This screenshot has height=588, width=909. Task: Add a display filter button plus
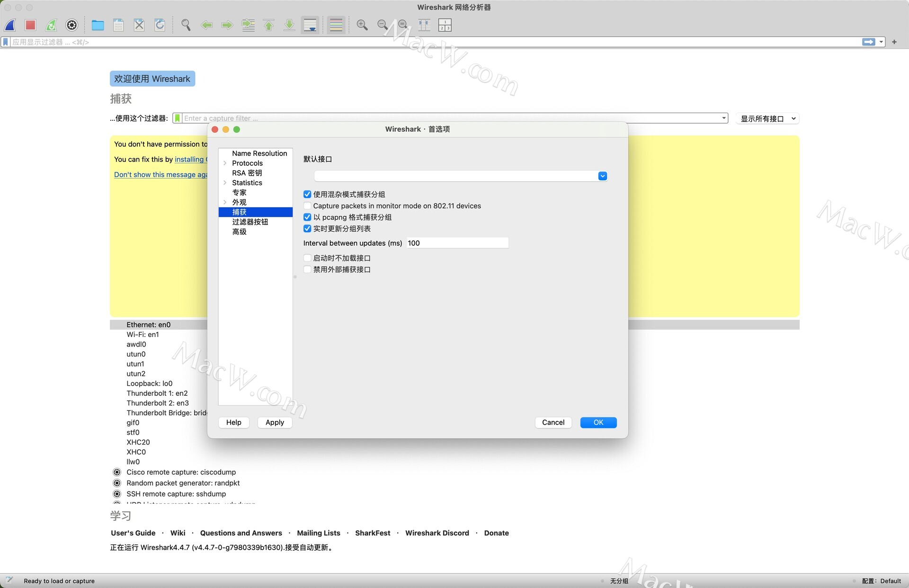click(894, 42)
